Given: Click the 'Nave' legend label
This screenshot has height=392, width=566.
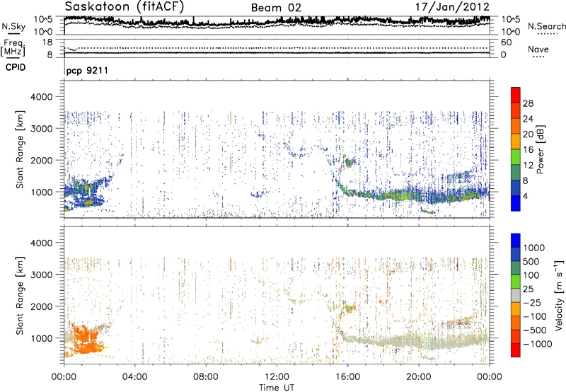Looking at the screenshot, I should click(538, 50).
